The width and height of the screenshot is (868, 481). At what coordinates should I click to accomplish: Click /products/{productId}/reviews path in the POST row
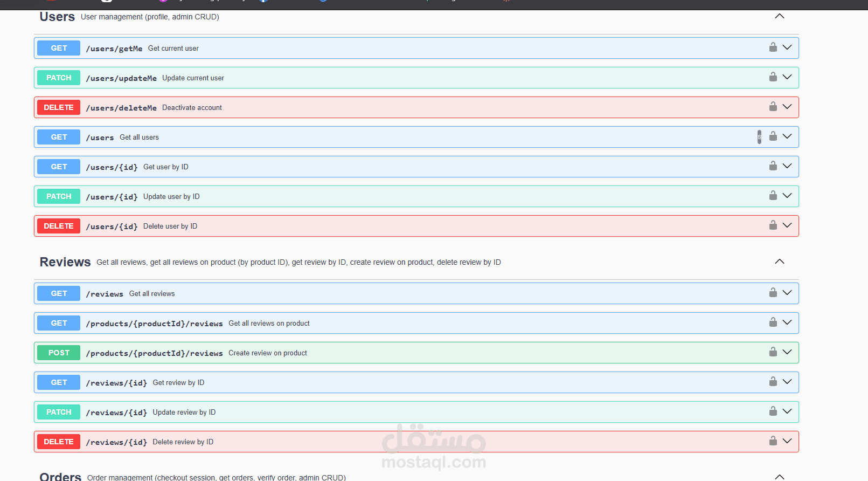coord(154,353)
